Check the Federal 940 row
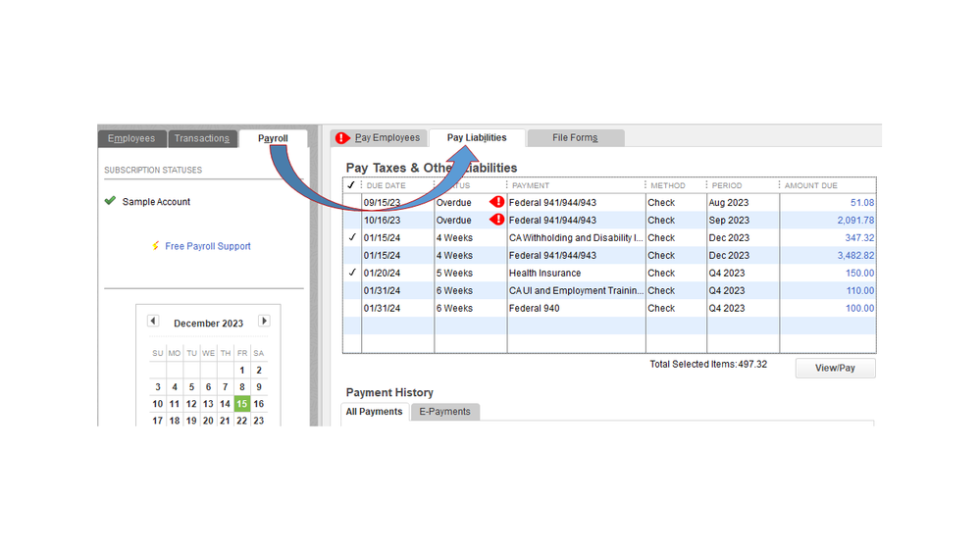The height and width of the screenshot is (551, 980). coord(352,307)
